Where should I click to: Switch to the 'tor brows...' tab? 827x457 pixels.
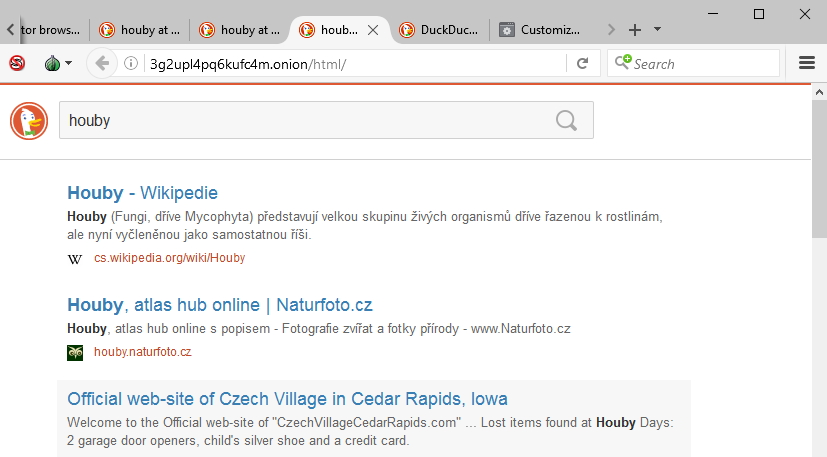point(51,30)
